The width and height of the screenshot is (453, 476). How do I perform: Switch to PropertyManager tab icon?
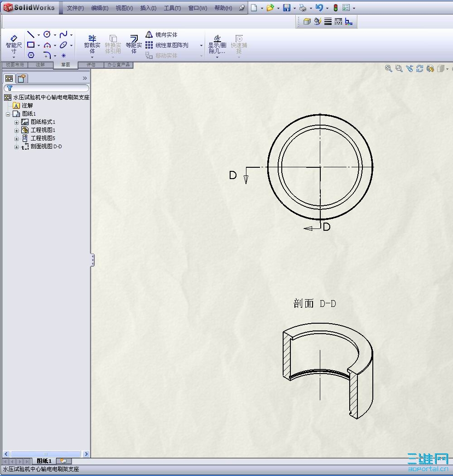coord(22,78)
